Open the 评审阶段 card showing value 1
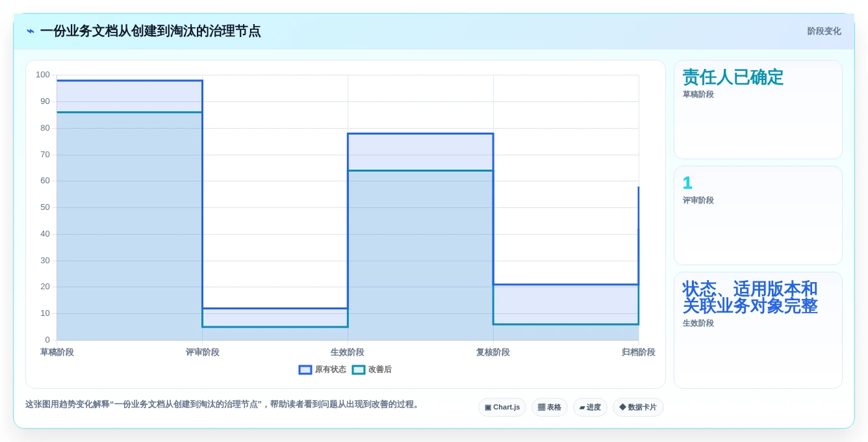Viewport: 868px width, 442px height. (x=758, y=215)
